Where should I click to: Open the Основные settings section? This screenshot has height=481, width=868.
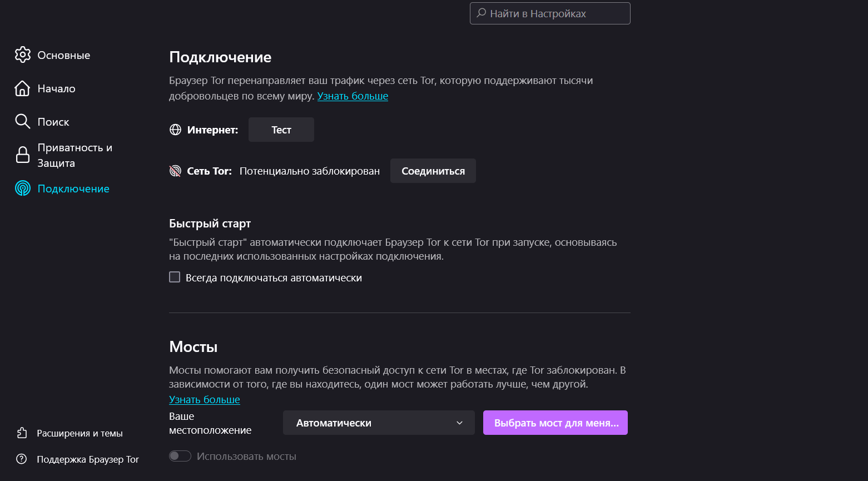pyautogui.click(x=64, y=55)
